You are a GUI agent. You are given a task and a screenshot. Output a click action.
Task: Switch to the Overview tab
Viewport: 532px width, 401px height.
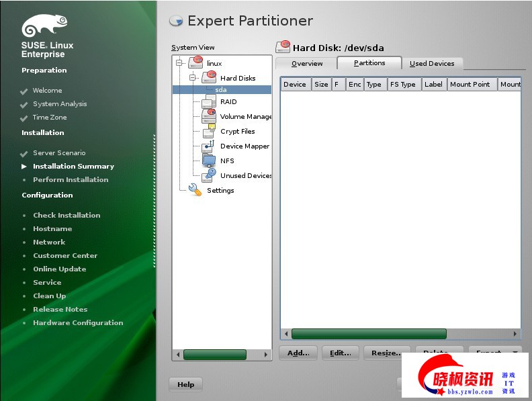coord(306,64)
